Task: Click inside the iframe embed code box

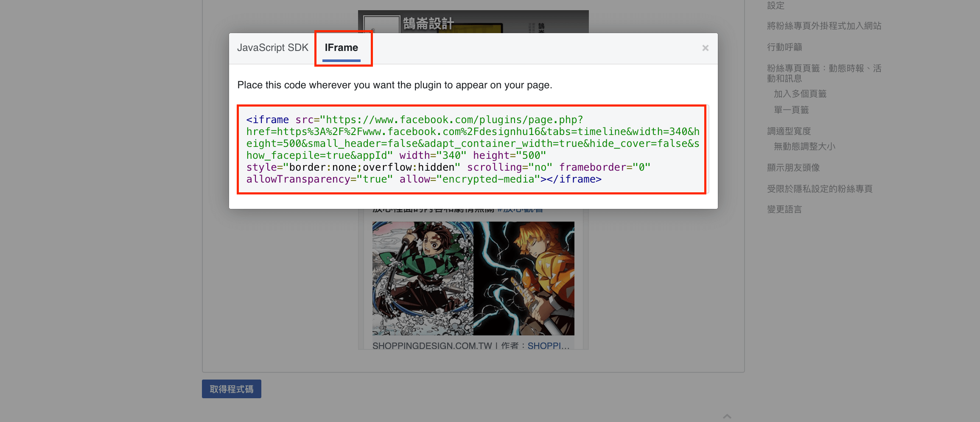Action: click(x=472, y=149)
